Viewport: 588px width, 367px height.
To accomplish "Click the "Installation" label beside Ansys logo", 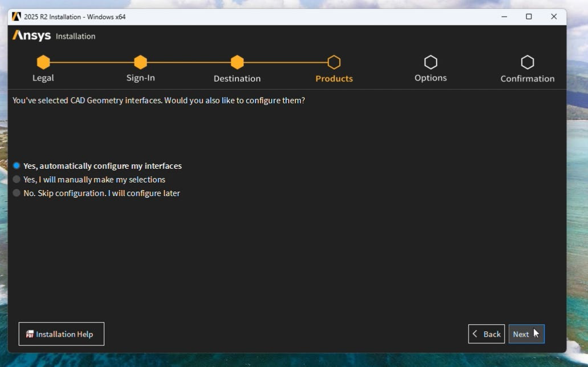I will tap(75, 37).
